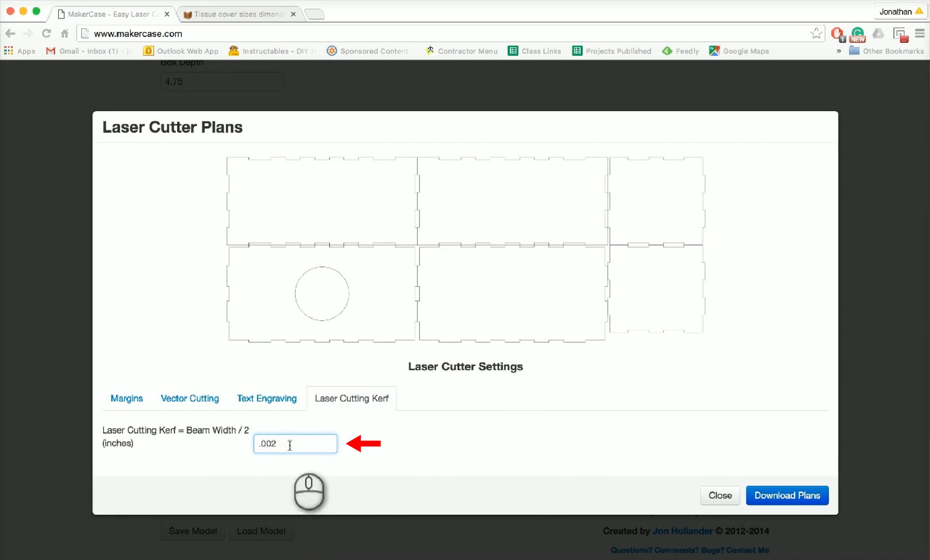Open the Text Engraving tab
The height and width of the screenshot is (560, 930).
tap(267, 398)
